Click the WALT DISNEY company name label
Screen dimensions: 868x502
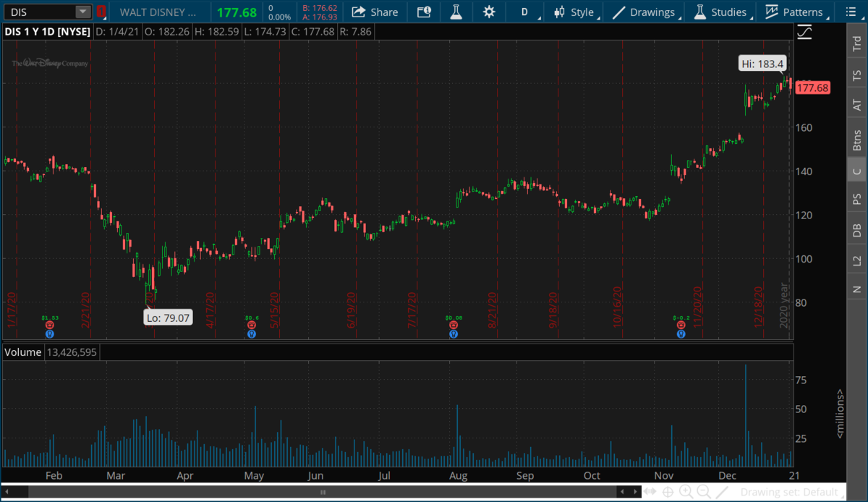click(158, 12)
